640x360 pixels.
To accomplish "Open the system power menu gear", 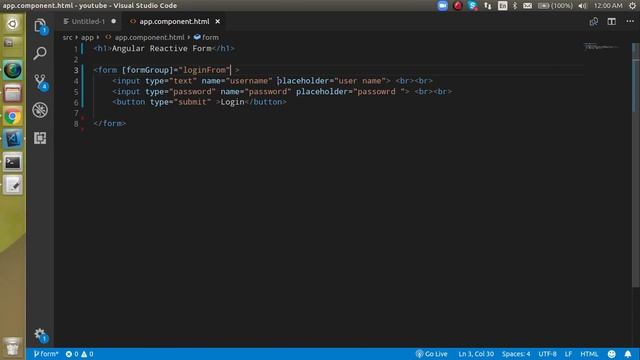I will pyautogui.click(x=632, y=6).
